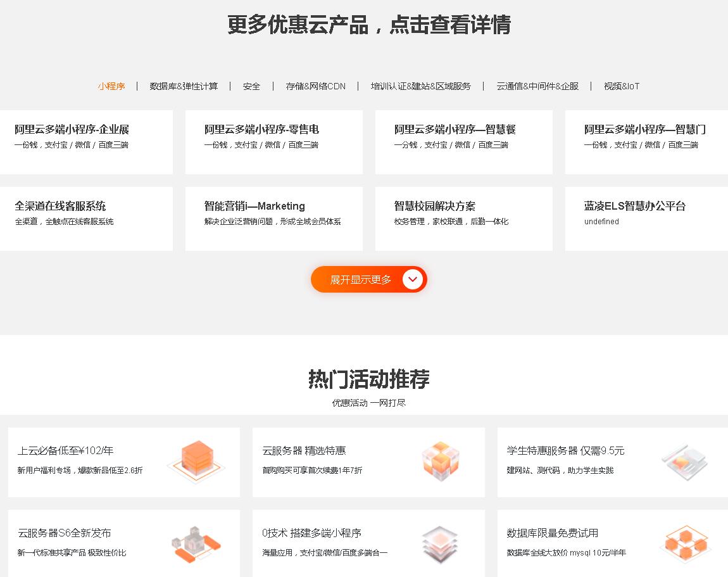Click 展开显示更多 button
Image resolution: width=728 pixels, height=577 pixels.
(368, 279)
